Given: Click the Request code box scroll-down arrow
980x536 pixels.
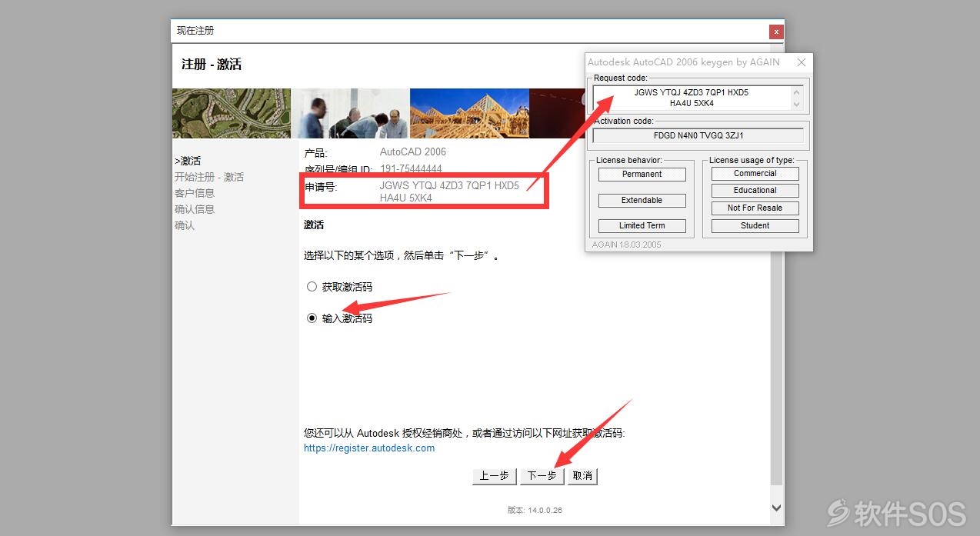Looking at the screenshot, I should tap(797, 104).
